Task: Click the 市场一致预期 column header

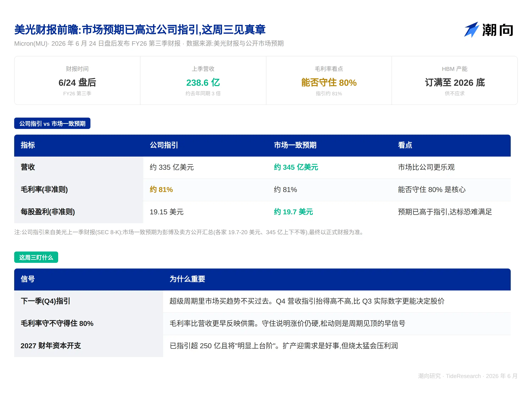Action: pos(295,145)
